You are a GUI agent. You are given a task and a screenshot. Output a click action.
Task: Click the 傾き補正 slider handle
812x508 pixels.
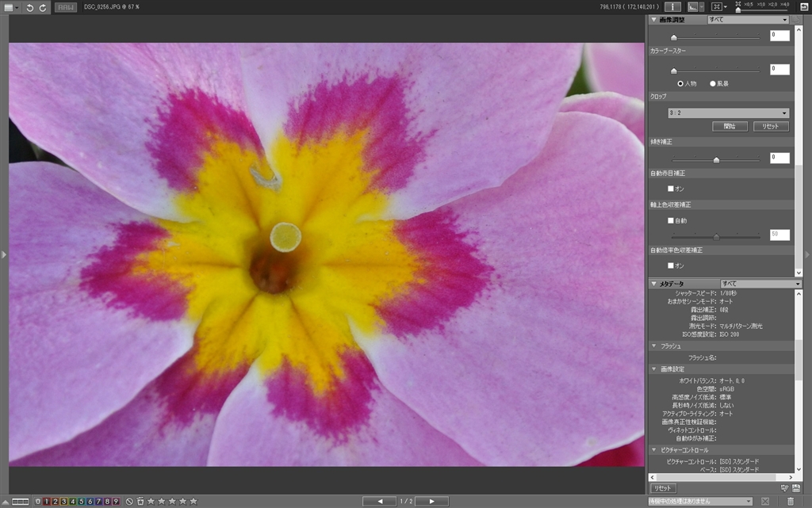[716, 159]
